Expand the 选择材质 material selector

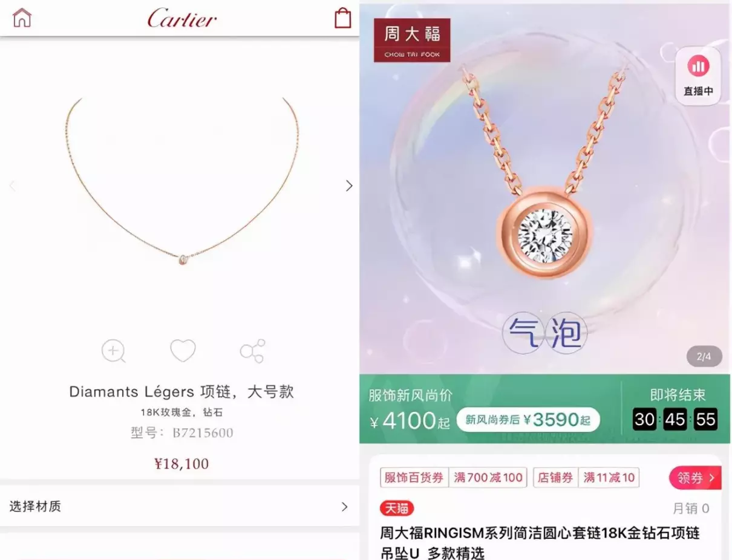click(x=179, y=507)
